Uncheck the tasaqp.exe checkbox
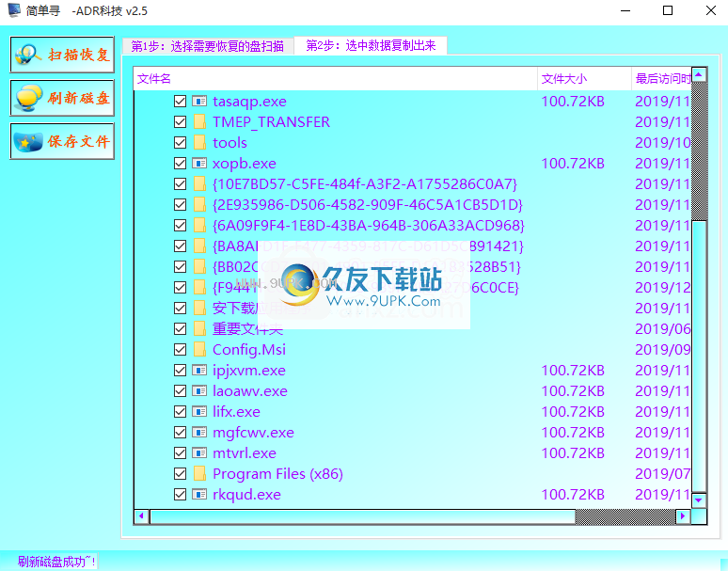This screenshot has width=728, height=571. [x=181, y=102]
